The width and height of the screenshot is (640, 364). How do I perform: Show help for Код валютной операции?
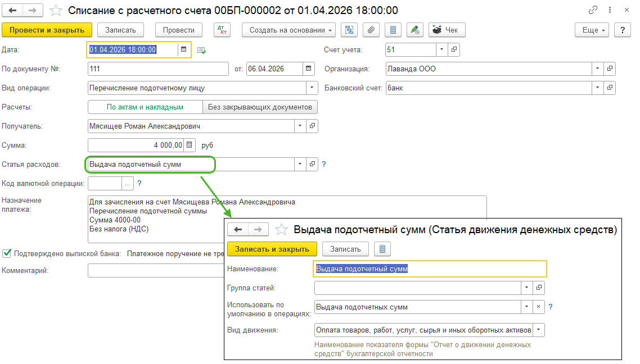click(x=139, y=184)
